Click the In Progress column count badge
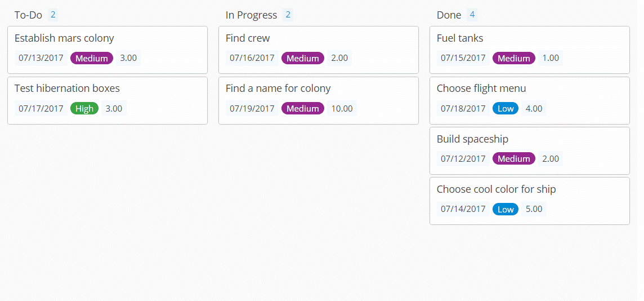 click(x=288, y=15)
